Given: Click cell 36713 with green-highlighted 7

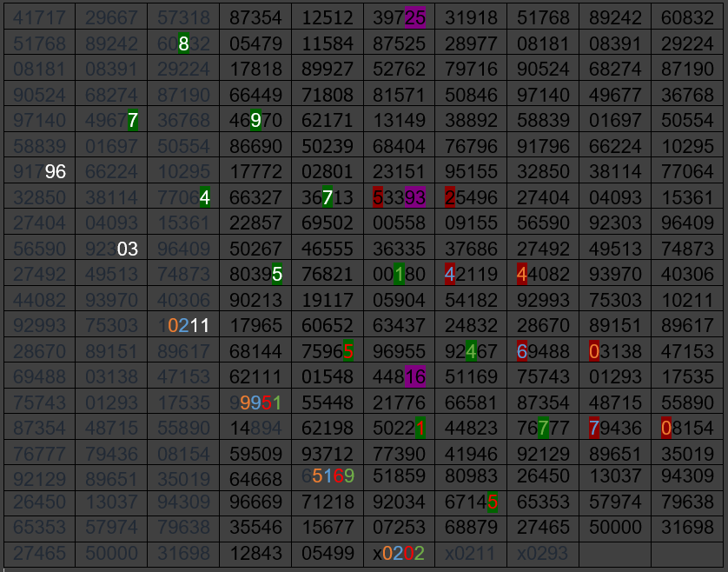Looking at the screenshot, I should (327, 198).
